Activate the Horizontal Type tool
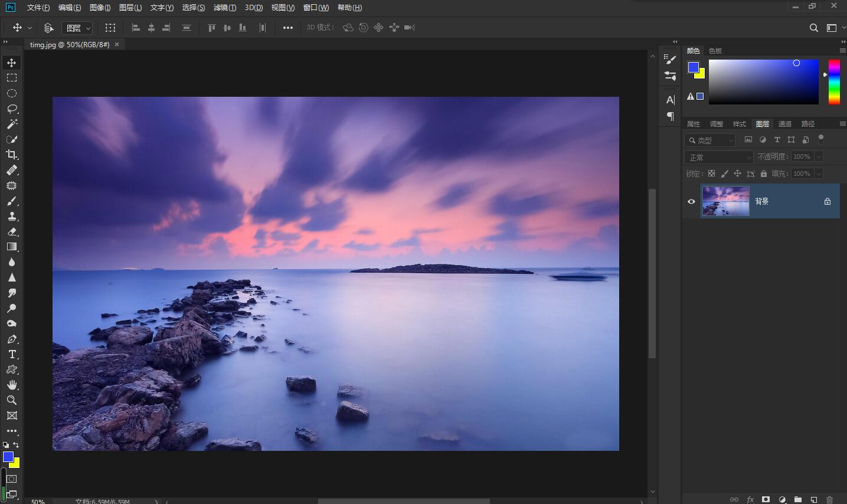Viewport: 847px width, 504px height. pyautogui.click(x=12, y=354)
